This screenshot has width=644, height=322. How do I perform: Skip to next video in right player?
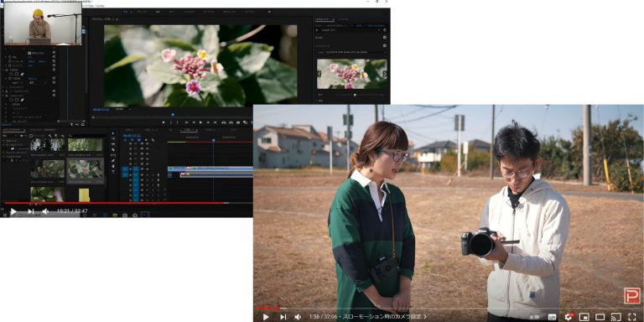coord(283,317)
